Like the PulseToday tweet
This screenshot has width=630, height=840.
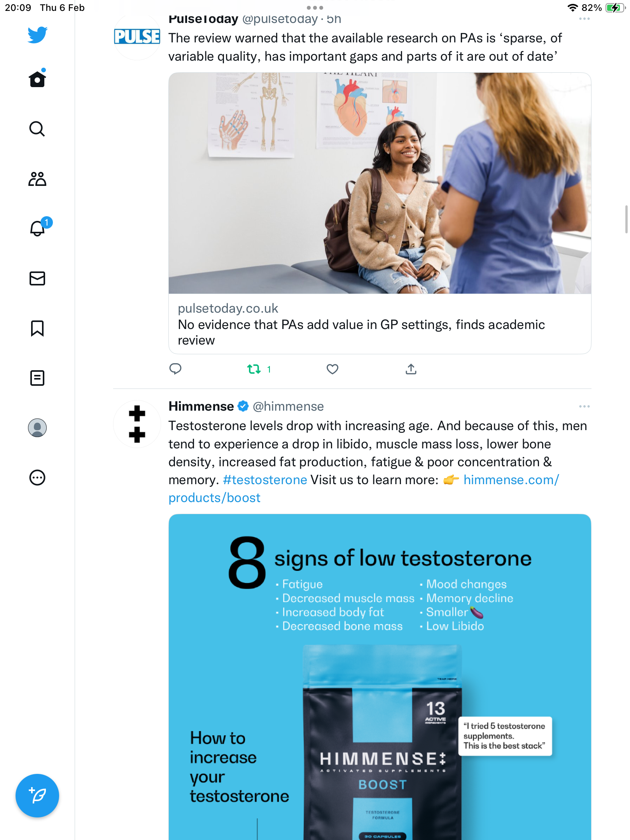point(332,369)
